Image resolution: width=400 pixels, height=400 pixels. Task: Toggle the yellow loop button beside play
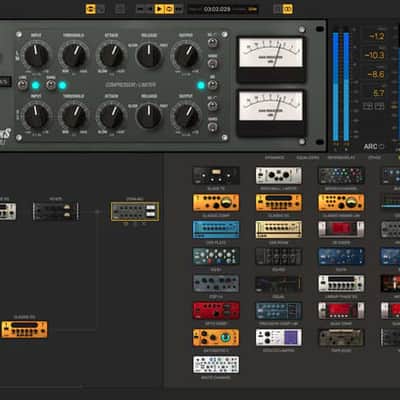[x=169, y=9]
